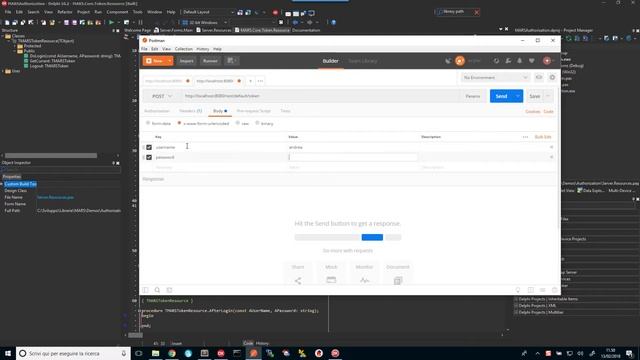Viewport: 640px width, 360px height.
Task: Select the x-www-form-urlencoded radio button
Action: tap(179, 123)
